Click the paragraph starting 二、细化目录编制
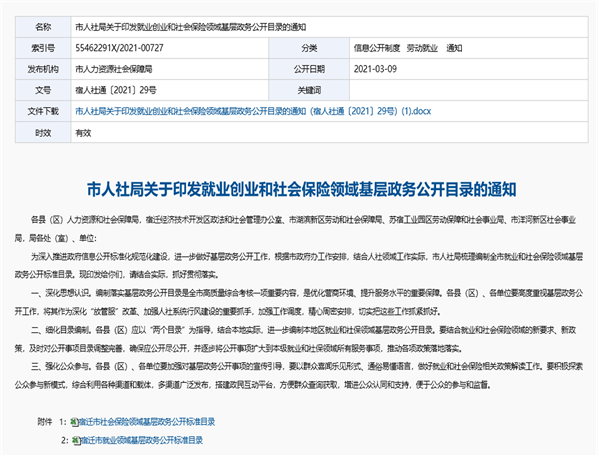Screen dimensions: 598x456 (296, 339)
